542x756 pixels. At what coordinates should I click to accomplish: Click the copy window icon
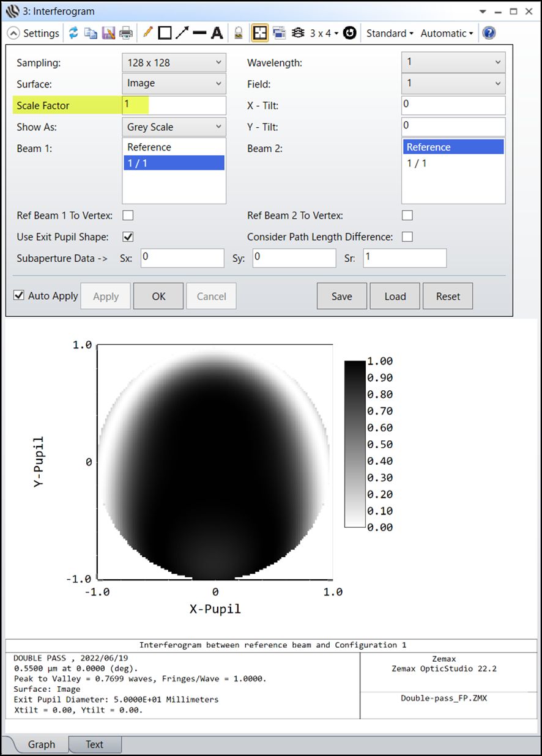tap(91, 33)
